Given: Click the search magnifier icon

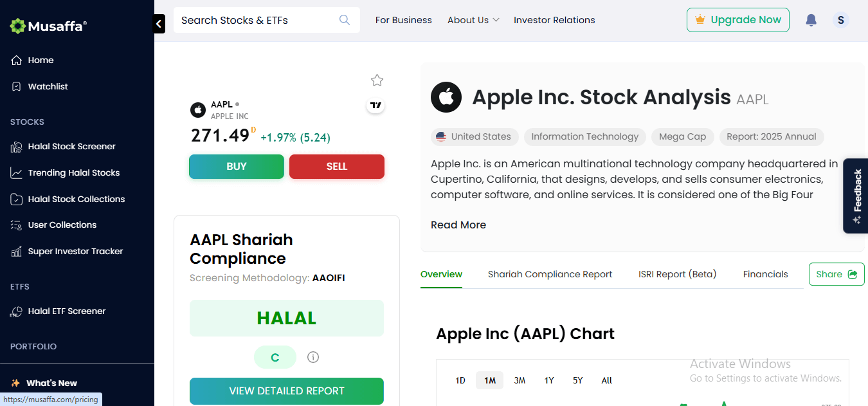Looking at the screenshot, I should (345, 20).
